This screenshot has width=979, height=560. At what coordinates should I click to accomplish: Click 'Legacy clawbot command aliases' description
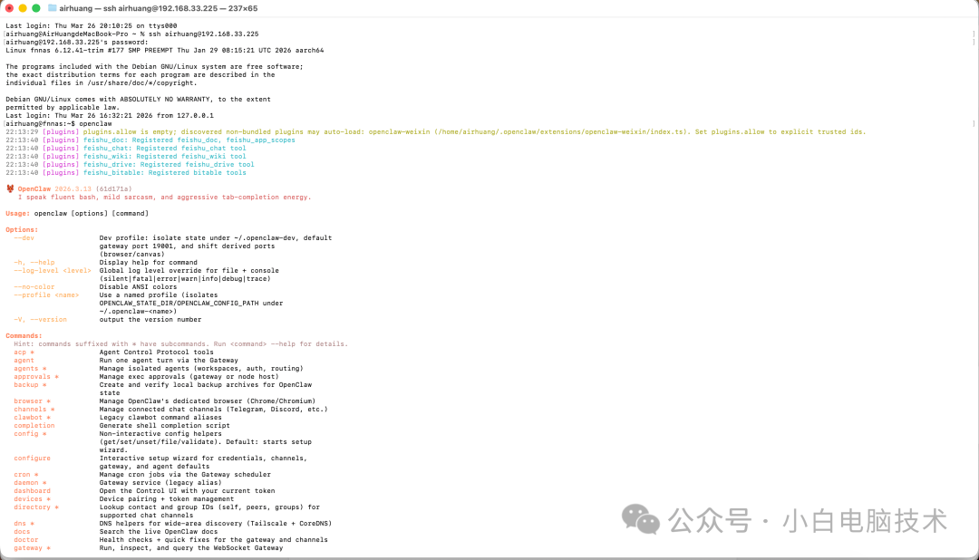coord(160,417)
